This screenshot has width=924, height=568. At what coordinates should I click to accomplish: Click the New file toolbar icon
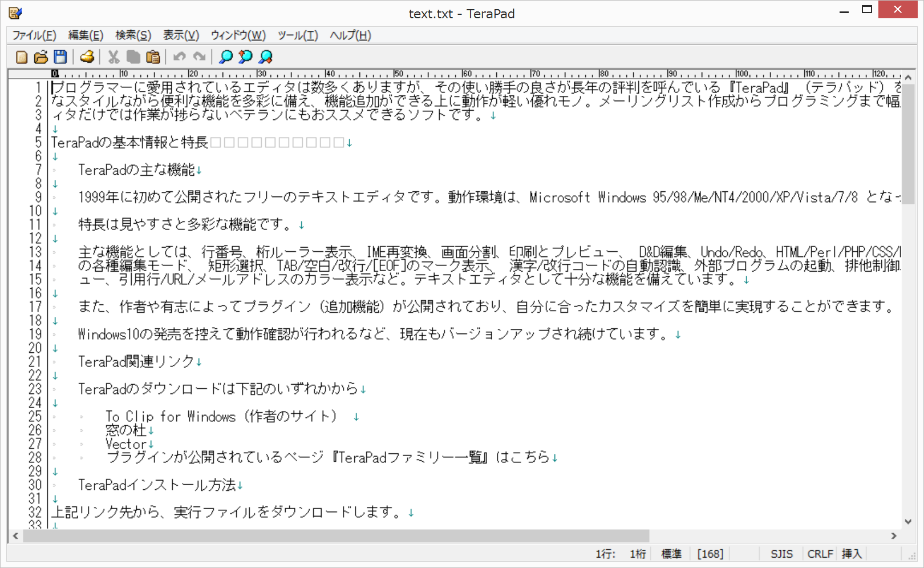click(22, 57)
